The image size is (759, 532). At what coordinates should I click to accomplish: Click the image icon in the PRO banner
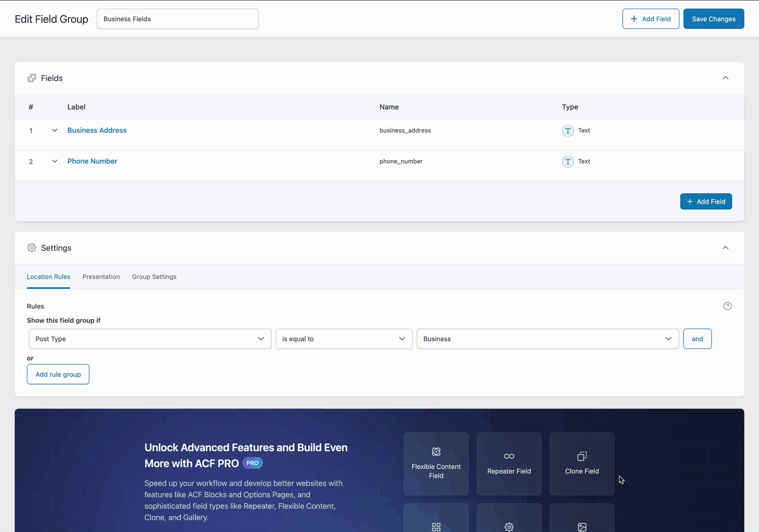tap(582, 526)
